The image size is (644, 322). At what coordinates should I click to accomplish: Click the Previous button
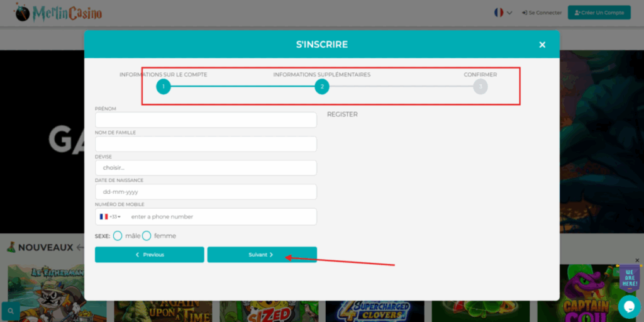click(x=150, y=255)
